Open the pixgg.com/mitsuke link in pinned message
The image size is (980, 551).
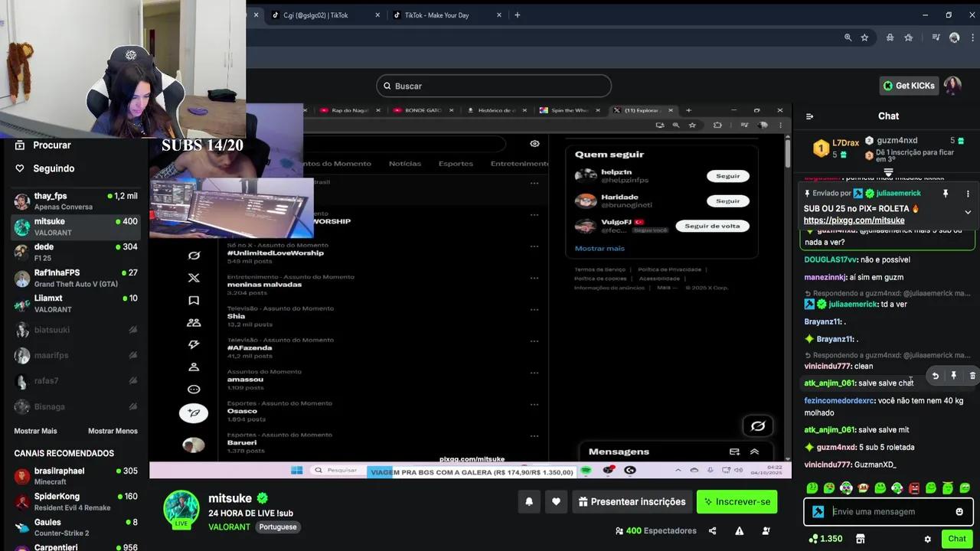(854, 220)
